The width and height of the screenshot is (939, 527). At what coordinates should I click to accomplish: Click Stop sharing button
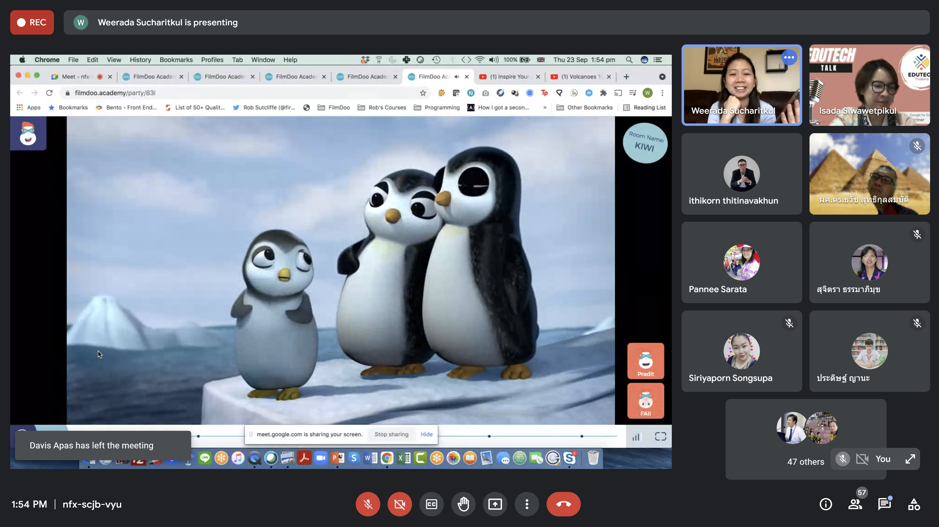point(391,434)
